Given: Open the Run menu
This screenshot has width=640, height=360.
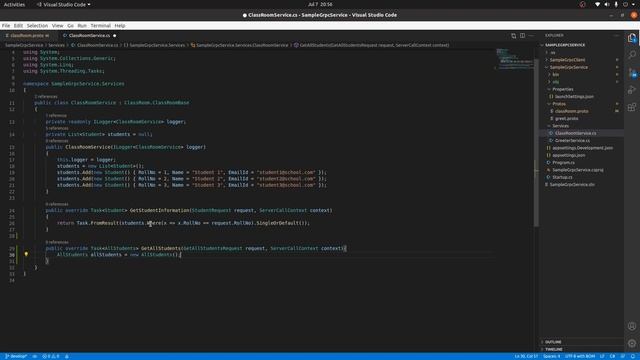Looking at the screenshot, I should click(x=82, y=26).
